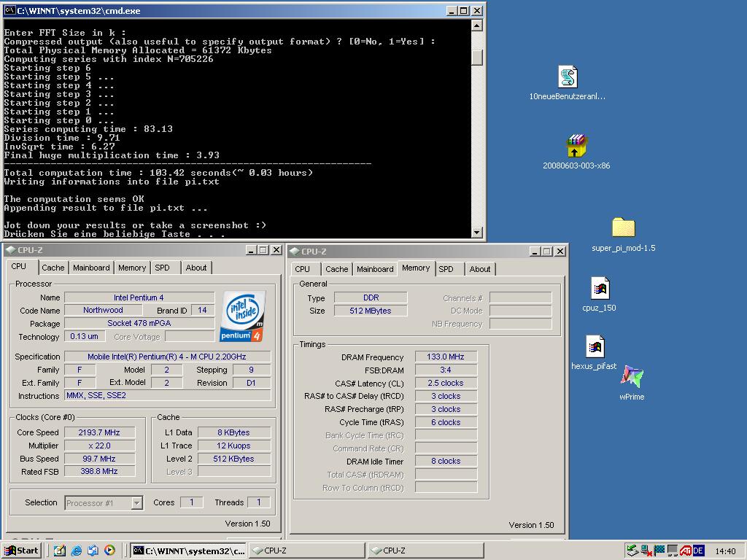Click the grey monitor tray icon

672,551
